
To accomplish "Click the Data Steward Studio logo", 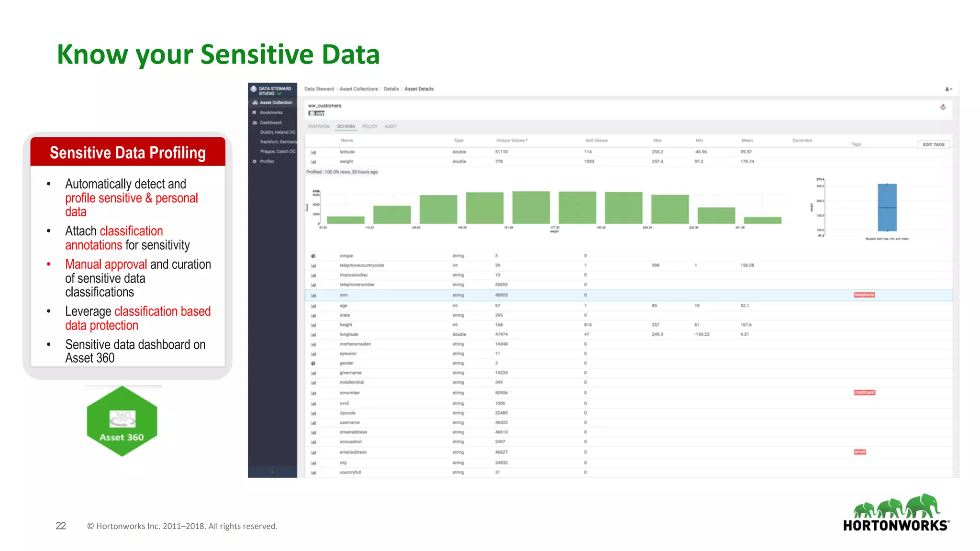I will (254, 89).
